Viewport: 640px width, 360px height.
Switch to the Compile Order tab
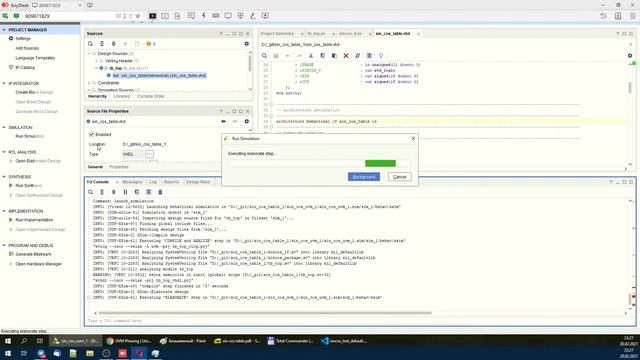[151, 96]
